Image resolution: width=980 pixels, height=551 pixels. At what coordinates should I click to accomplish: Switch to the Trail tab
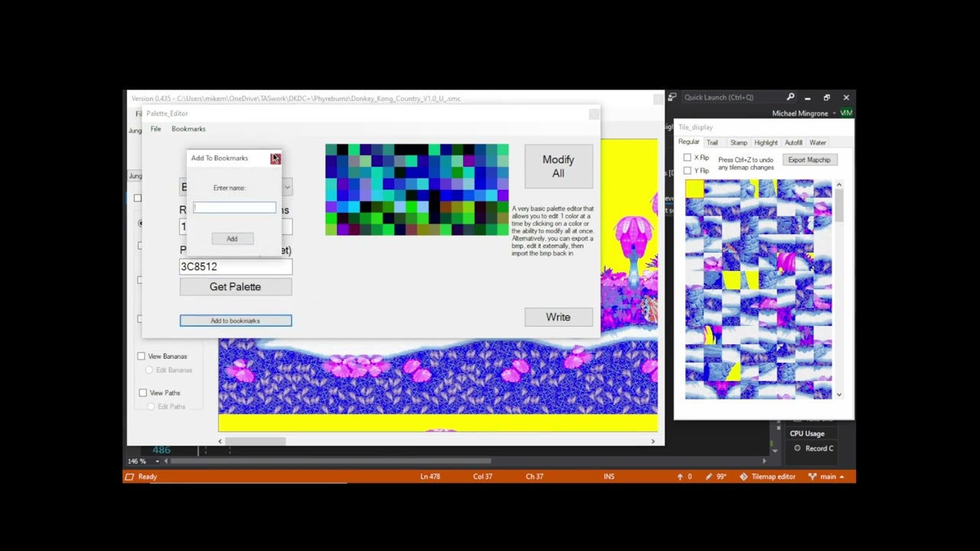coord(712,143)
